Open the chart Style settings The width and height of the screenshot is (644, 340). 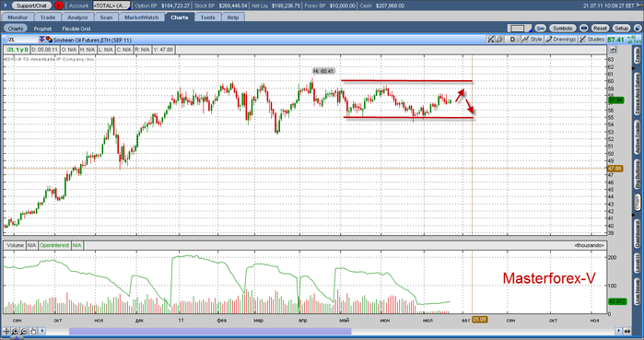tap(532, 40)
